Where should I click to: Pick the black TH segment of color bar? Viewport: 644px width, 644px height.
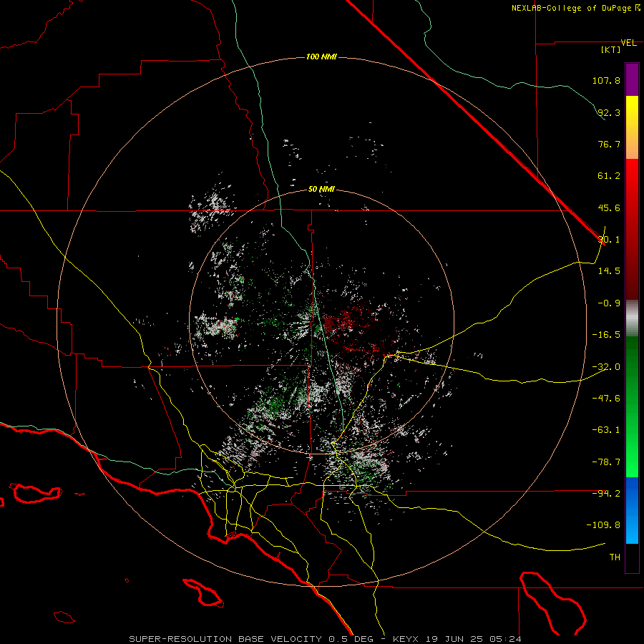(632, 557)
